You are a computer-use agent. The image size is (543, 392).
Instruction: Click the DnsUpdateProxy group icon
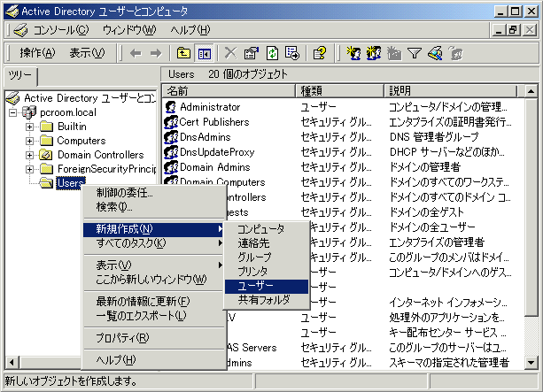click(x=171, y=152)
